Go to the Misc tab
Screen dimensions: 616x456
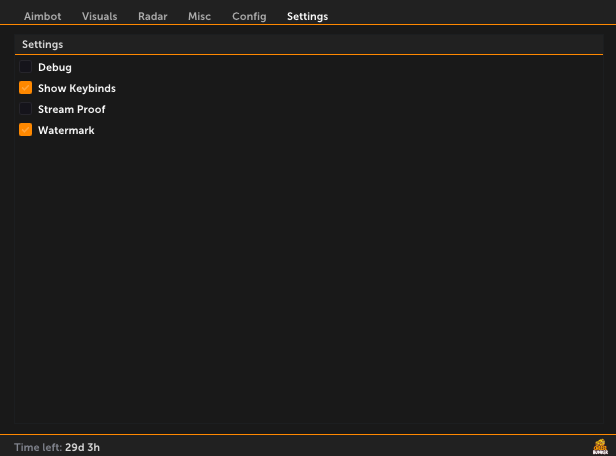(x=199, y=16)
